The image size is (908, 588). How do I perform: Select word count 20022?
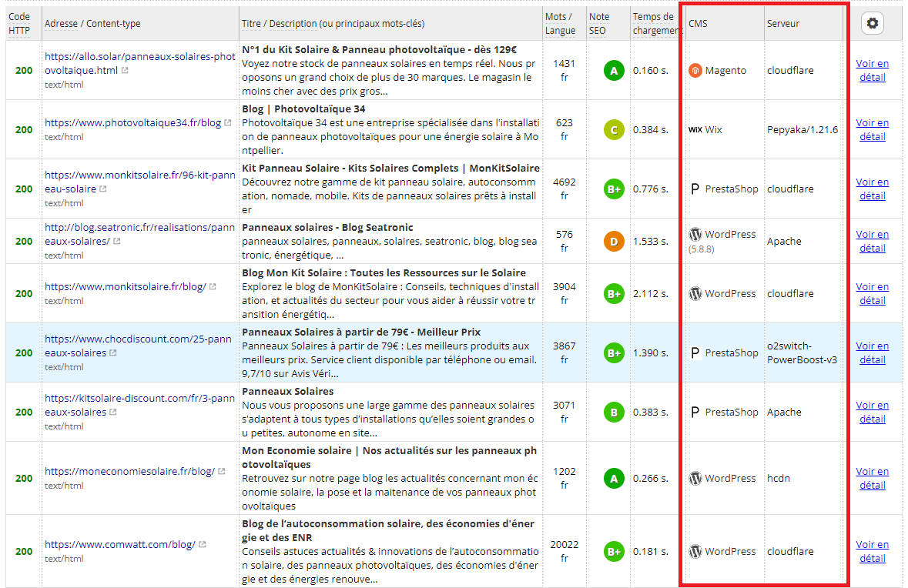(x=564, y=544)
